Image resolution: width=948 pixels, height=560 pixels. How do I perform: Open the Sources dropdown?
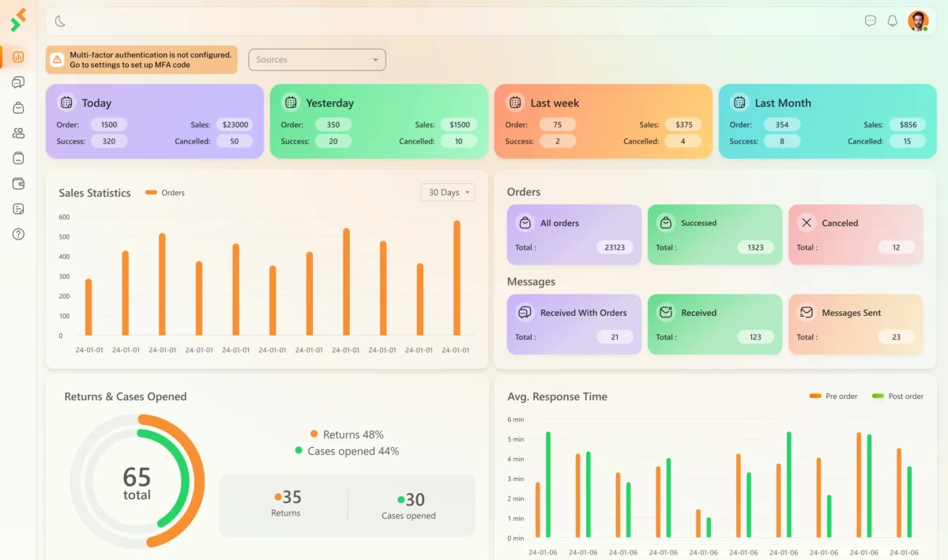click(x=317, y=60)
